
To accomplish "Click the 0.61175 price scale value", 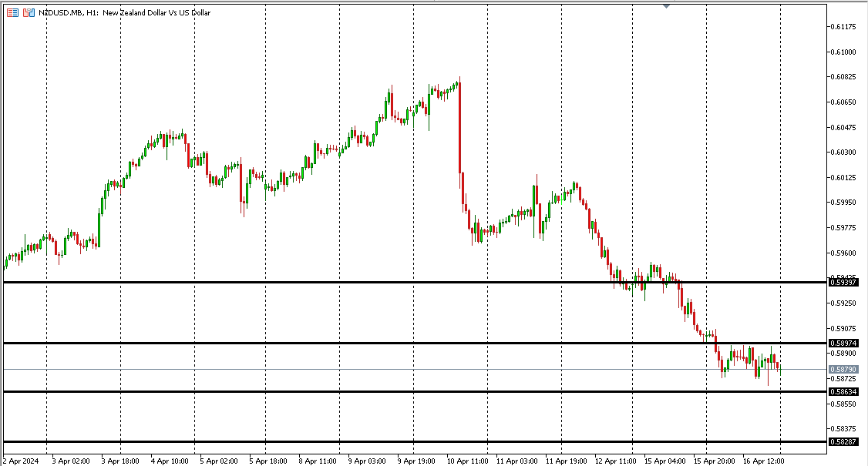I will click(843, 26).
